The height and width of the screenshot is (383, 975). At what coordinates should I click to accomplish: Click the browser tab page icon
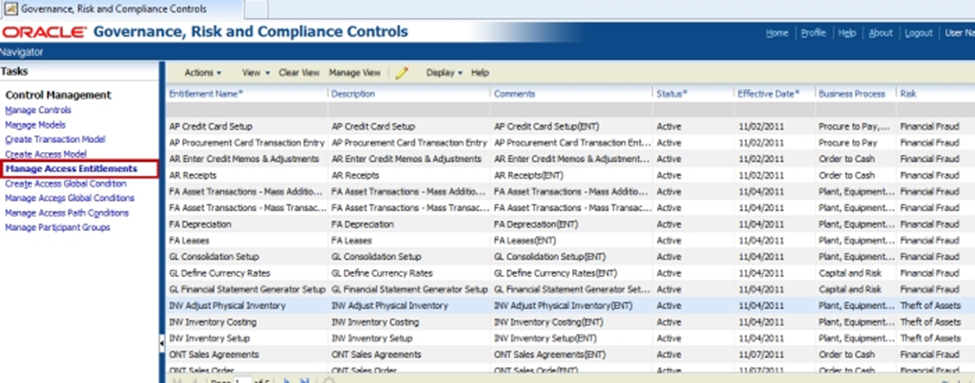click(x=11, y=9)
